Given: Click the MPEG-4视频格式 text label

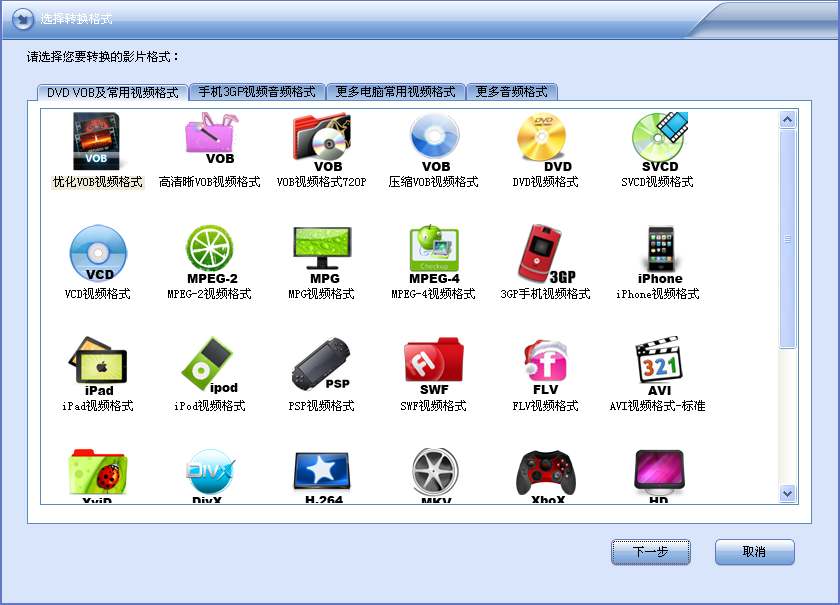Looking at the screenshot, I should [x=433, y=294].
